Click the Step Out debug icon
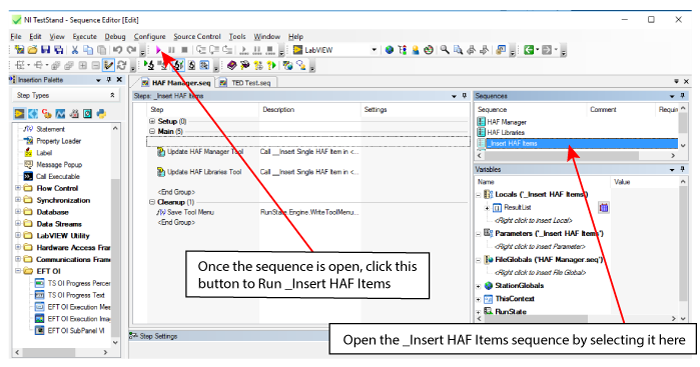 pyautogui.click(x=227, y=50)
